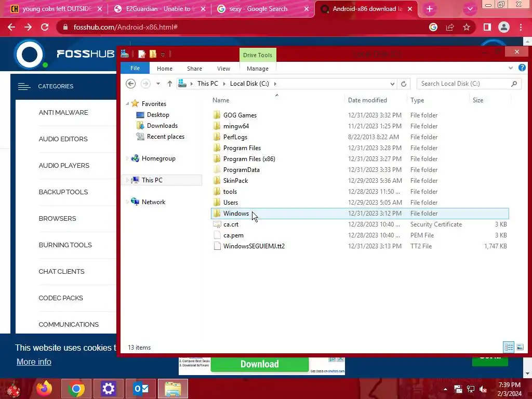
Task: Expand the Network tree node
Action: [127, 202]
